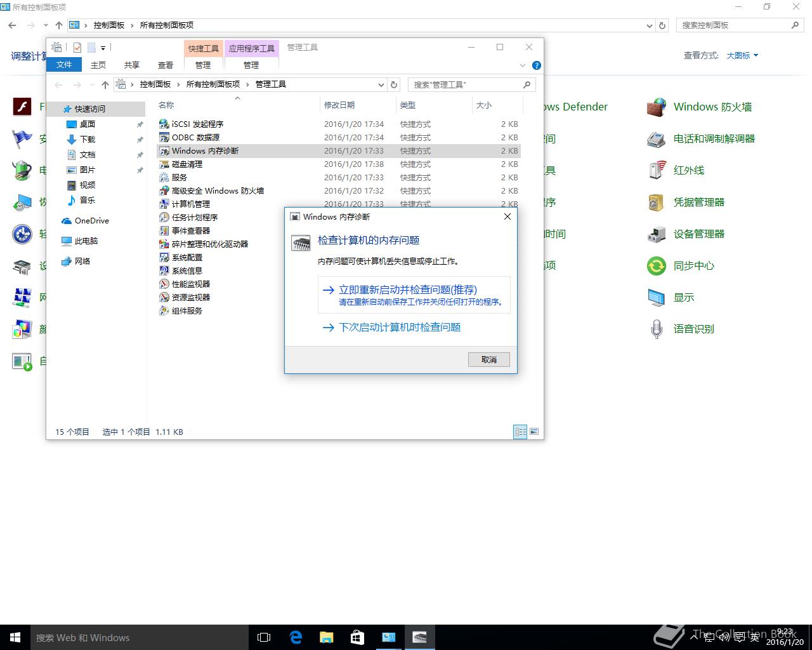Click the 搜索 Web 和 Windows taskbar box
812x650 pixels.
(x=140, y=637)
